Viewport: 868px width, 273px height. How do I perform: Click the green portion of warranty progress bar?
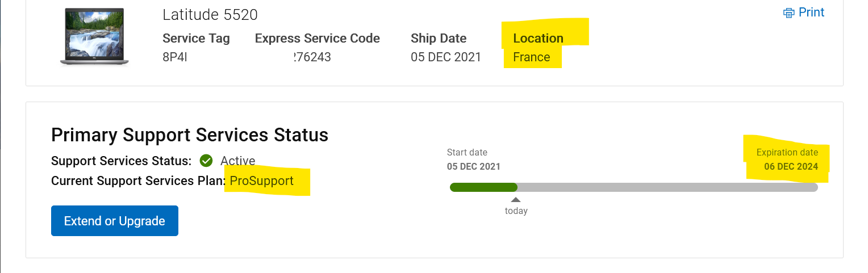(x=483, y=187)
